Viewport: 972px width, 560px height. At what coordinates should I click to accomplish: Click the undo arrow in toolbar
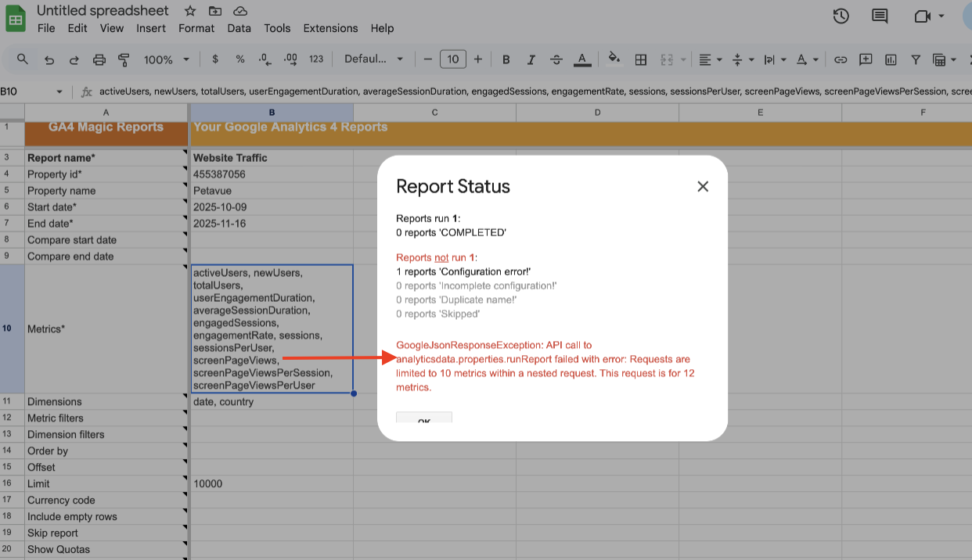[x=49, y=59]
